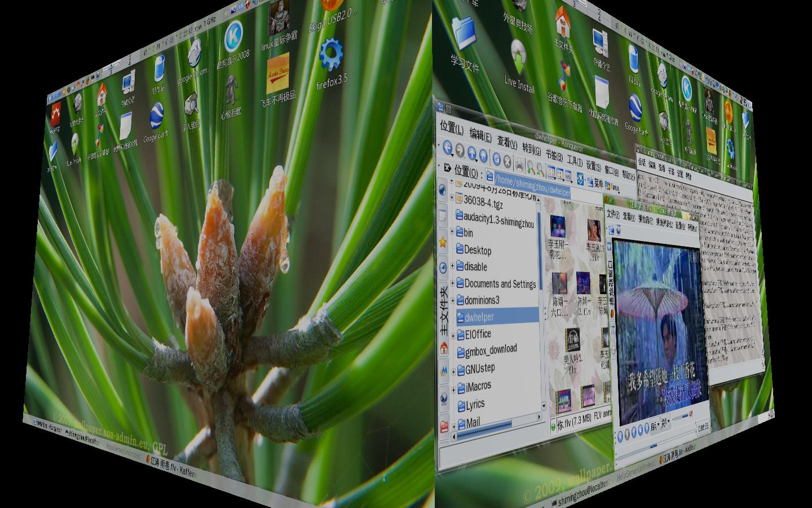Click the Konqueror Print icon
Viewport: 812px width, 508px height.
[519, 163]
